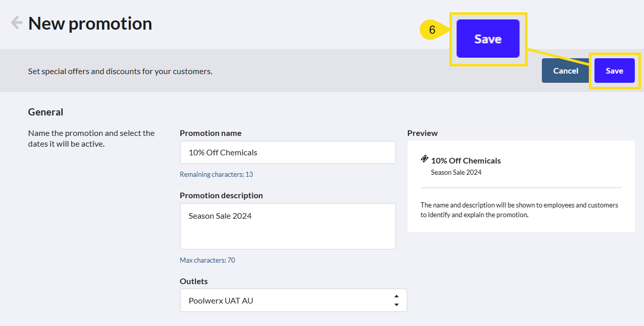
Task: Click the Remaining characters: 13 hint
Action: click(216, 174)
